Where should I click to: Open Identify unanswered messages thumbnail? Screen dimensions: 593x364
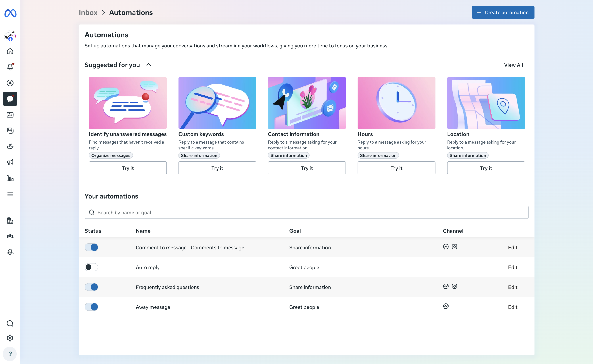pos(128,103)
